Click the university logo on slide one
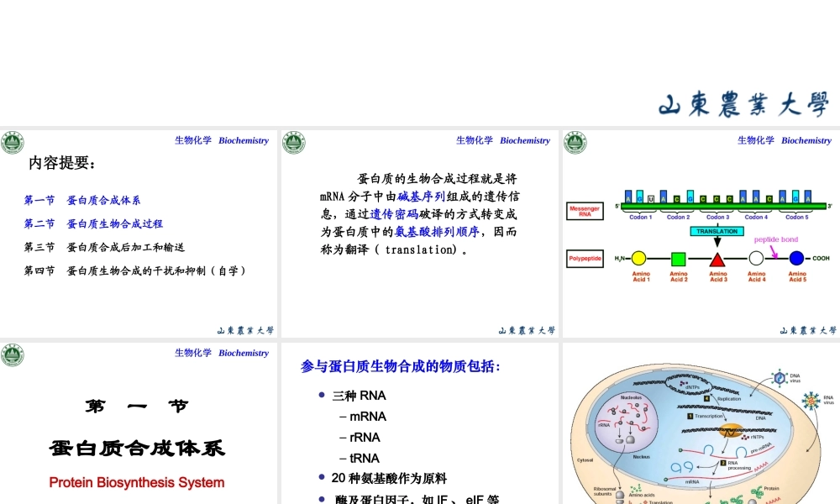This screenshot has width=840, height=504. pyautogui.click(x=12, y=143)
